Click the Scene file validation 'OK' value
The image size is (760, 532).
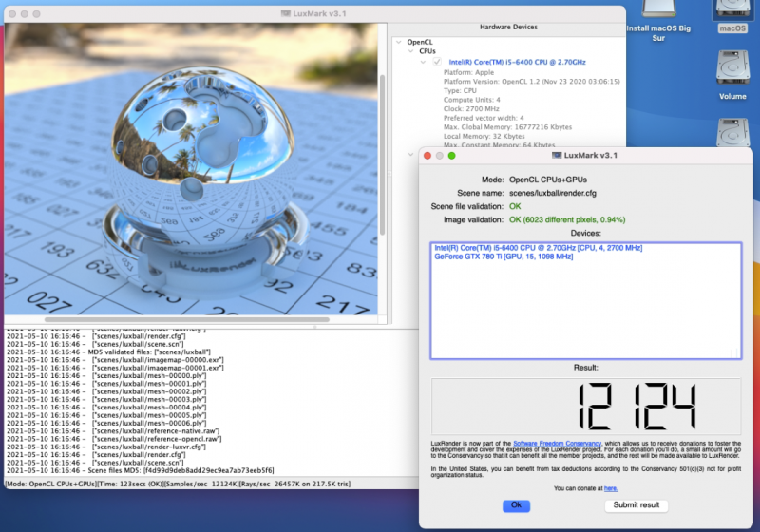tap(515, 206)
